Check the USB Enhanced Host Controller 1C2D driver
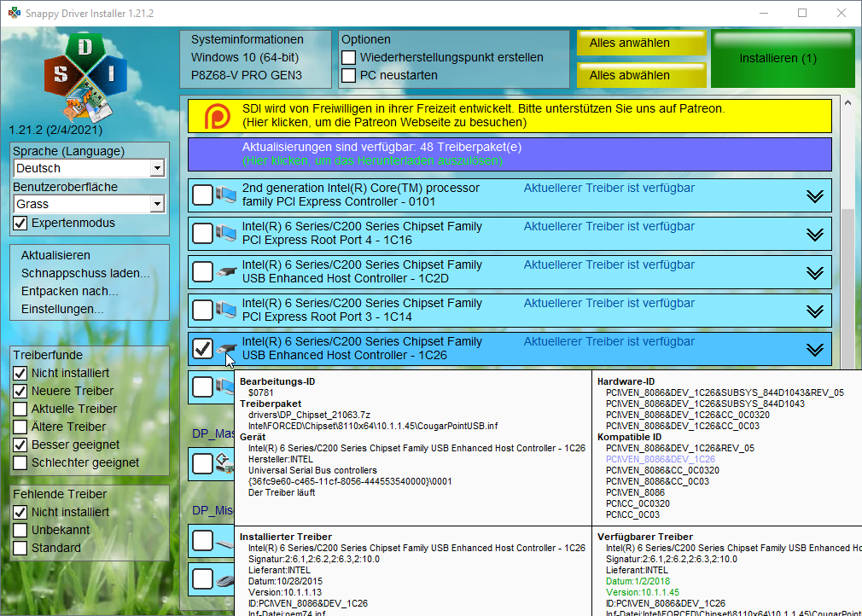 click(203, 272)
